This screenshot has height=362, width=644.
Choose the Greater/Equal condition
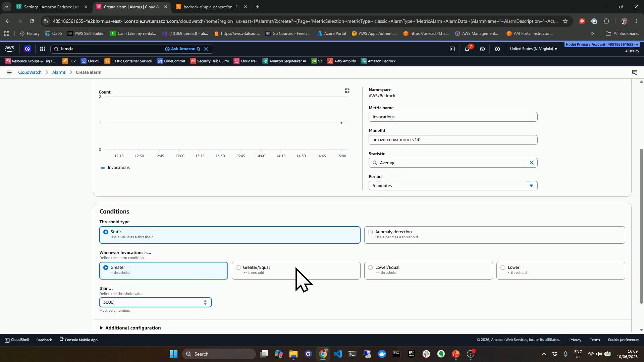point(296,270)
